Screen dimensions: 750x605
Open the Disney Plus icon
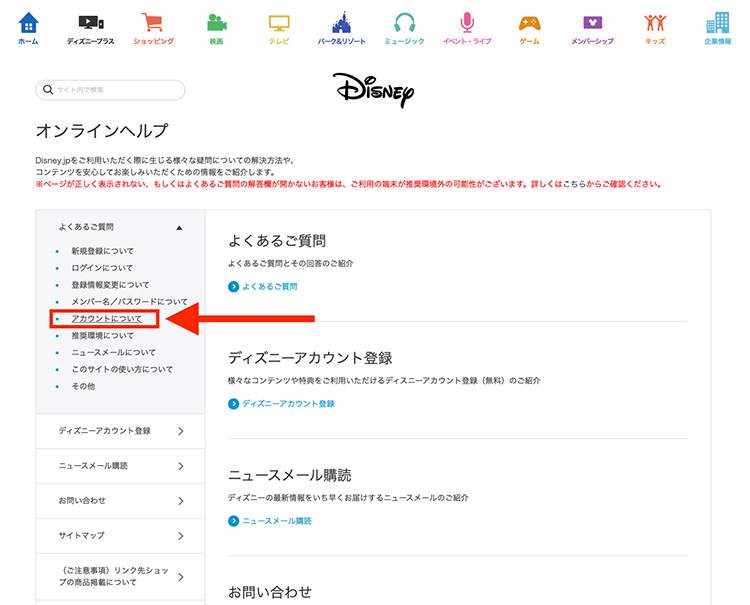(x=90, y=24)
